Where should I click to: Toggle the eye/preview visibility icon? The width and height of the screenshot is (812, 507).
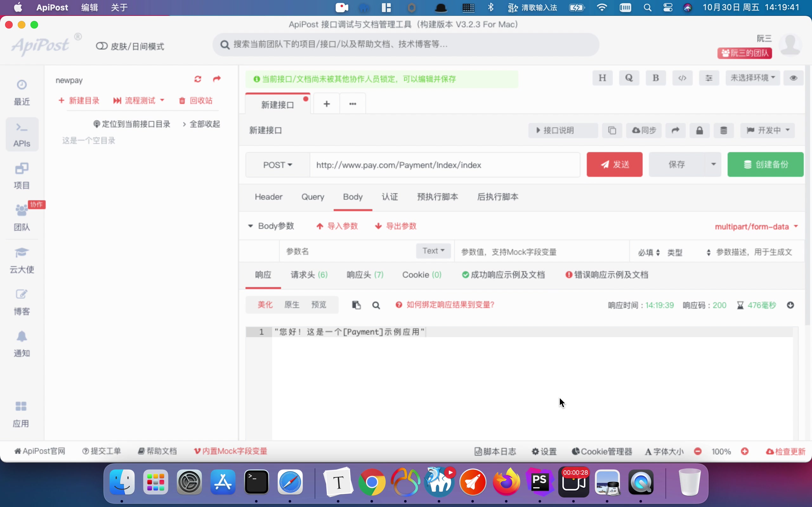click(793, 78)
